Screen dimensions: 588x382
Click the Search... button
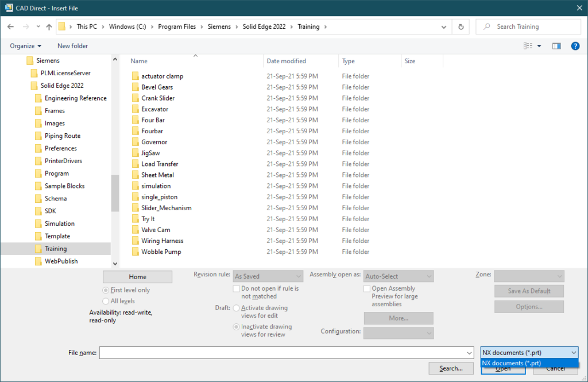[451, 368]
